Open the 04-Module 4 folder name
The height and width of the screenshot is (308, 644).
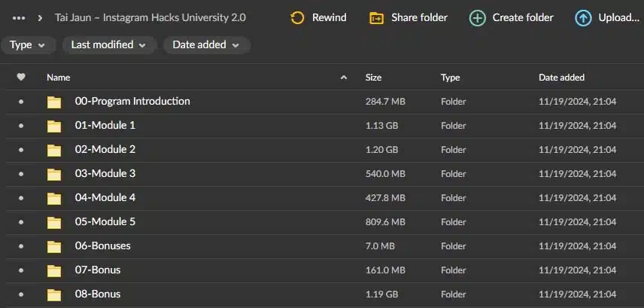pos(105,198)
